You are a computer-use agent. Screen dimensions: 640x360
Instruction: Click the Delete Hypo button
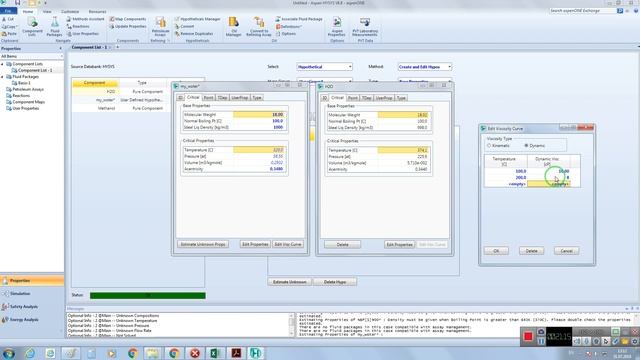335,282
